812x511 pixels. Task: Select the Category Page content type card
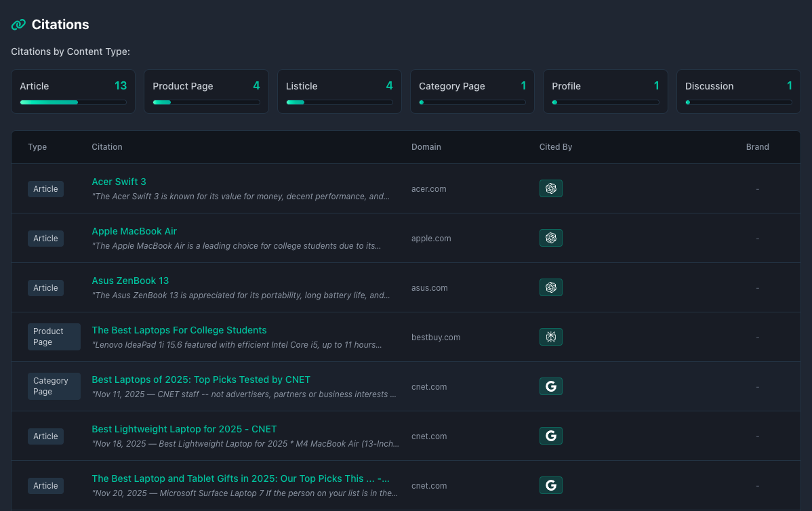pos(472,91)
